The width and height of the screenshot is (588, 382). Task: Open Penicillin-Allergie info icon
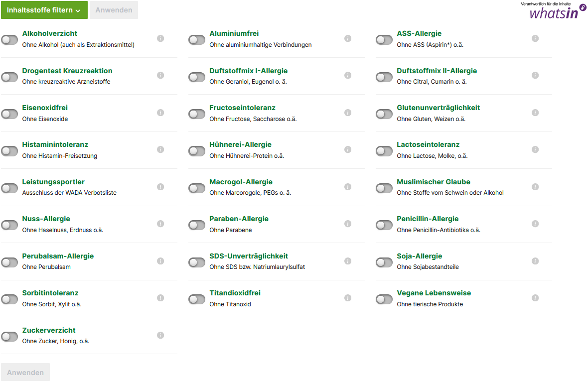(x=535, y=224)
